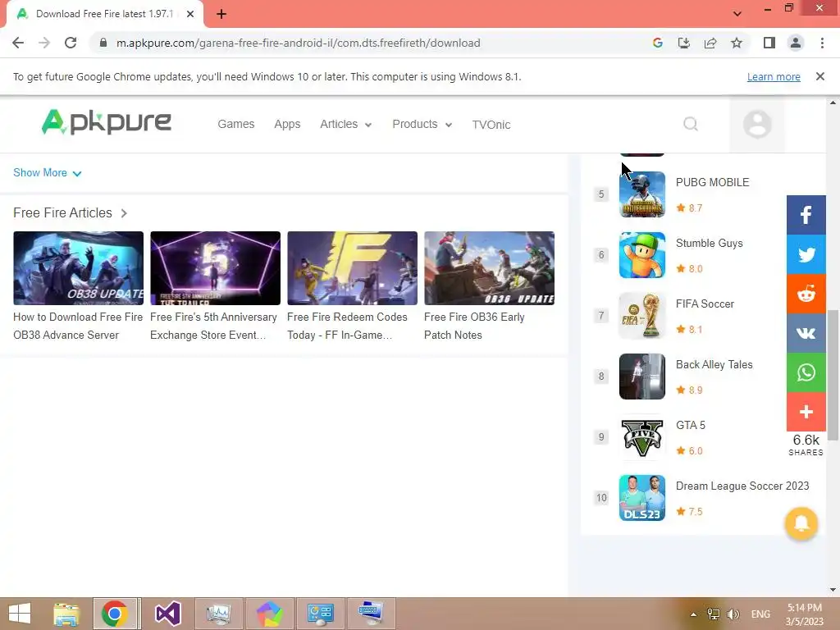Open File Explorer from taskbar
Image resolution: width=840 pixels, height=630 pixels.
[66, 614]
